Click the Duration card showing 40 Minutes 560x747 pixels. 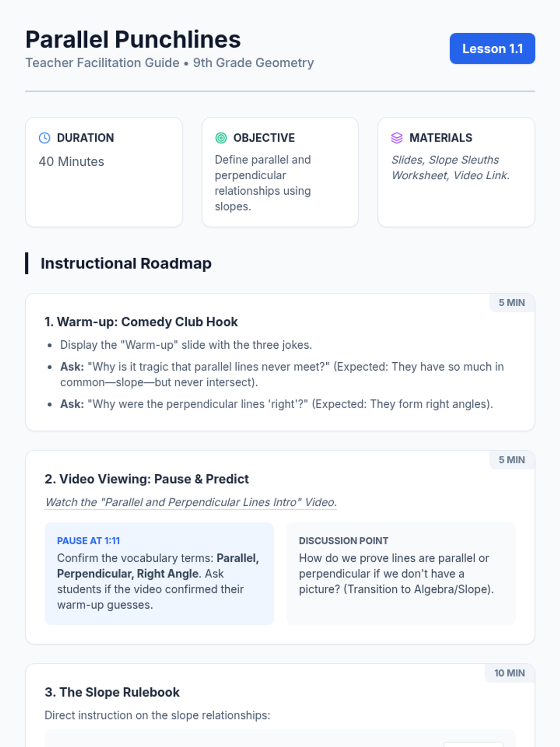pyautogui.click(x=104, y=172)
